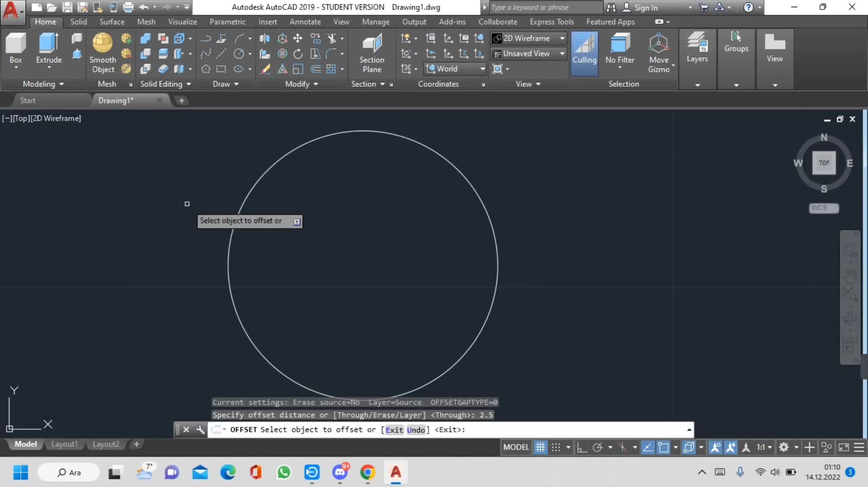Screen dimensions: 868x487
Task: Toggle 3D Object Snap in status bar
Action: point(689,447)
